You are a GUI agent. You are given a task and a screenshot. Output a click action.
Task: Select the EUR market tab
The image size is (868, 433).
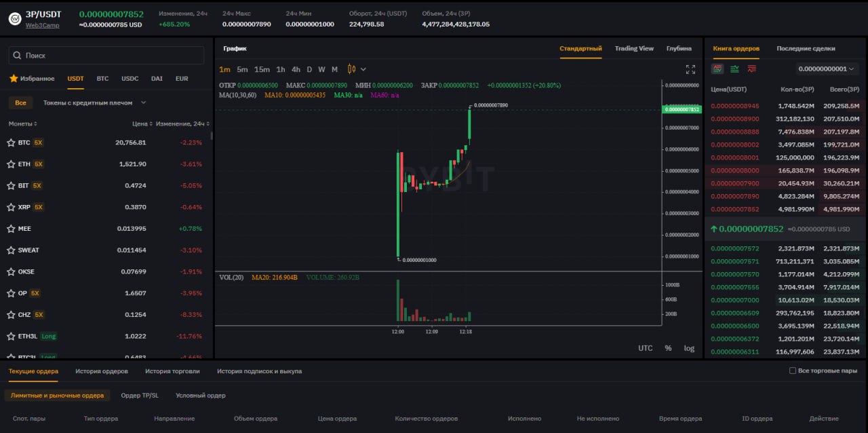[x=182, y=79]
